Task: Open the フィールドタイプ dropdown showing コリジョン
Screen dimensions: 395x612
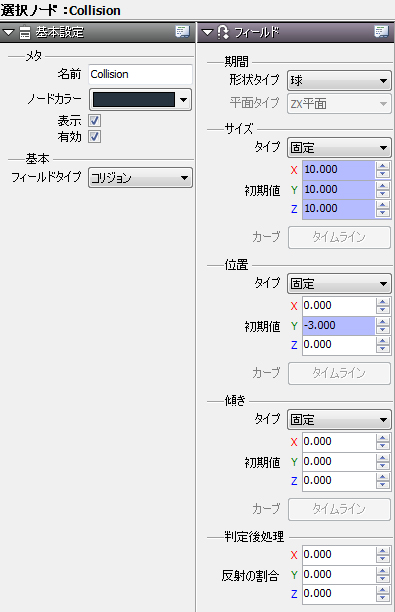Action: pyautogui.click(x=141, y=178)
